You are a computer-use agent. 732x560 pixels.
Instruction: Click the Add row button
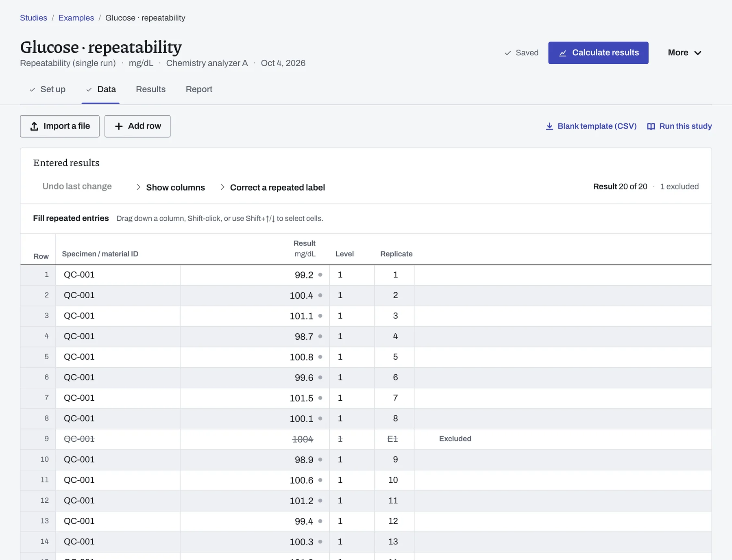137,126
